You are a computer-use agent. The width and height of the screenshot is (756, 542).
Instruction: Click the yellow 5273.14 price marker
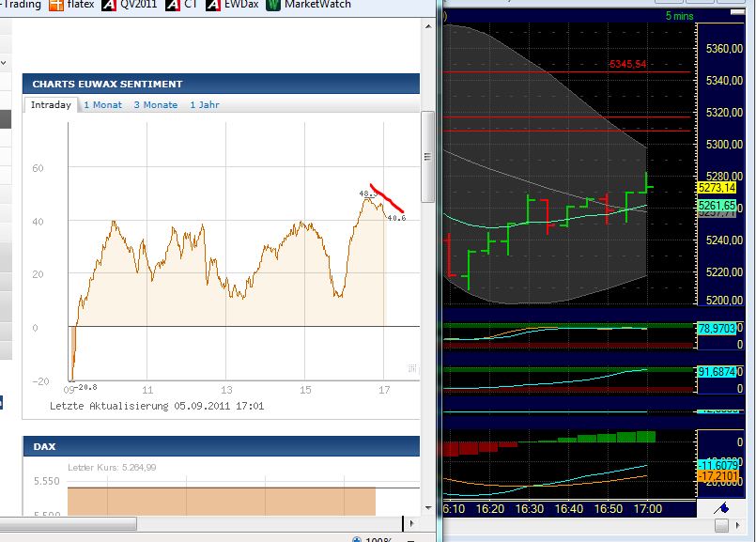[x=718, y=189]
